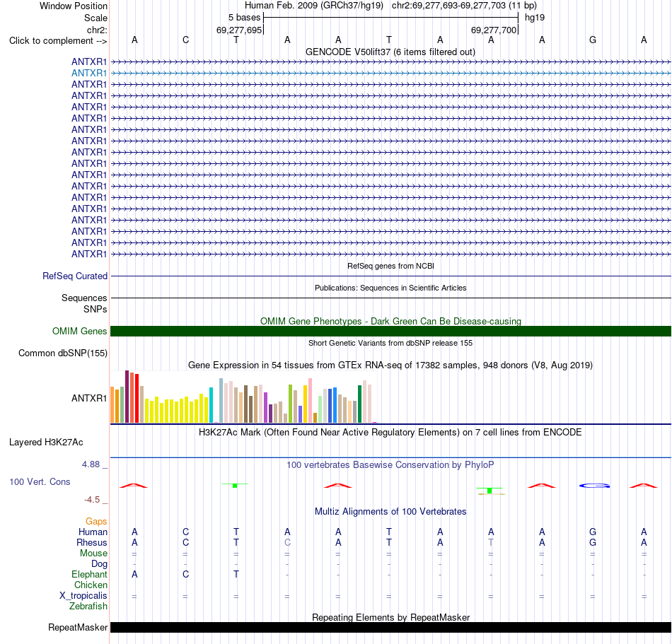Open the RefSeq Curated track label

point(74,276)
